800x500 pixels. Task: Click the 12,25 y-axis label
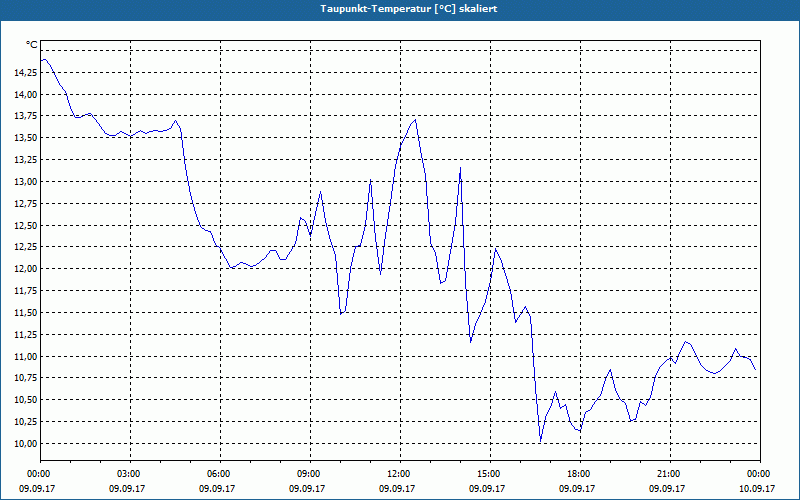[26, 247]
